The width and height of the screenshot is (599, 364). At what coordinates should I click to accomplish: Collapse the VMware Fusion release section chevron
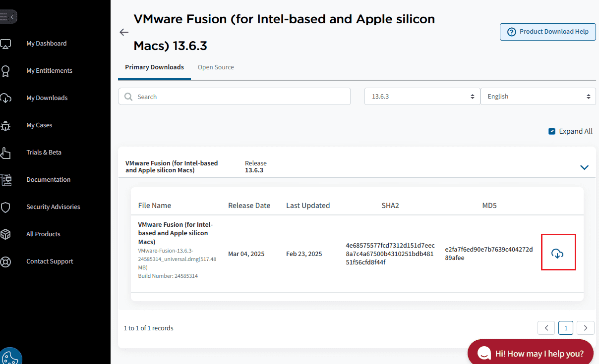tap(584, 167)
